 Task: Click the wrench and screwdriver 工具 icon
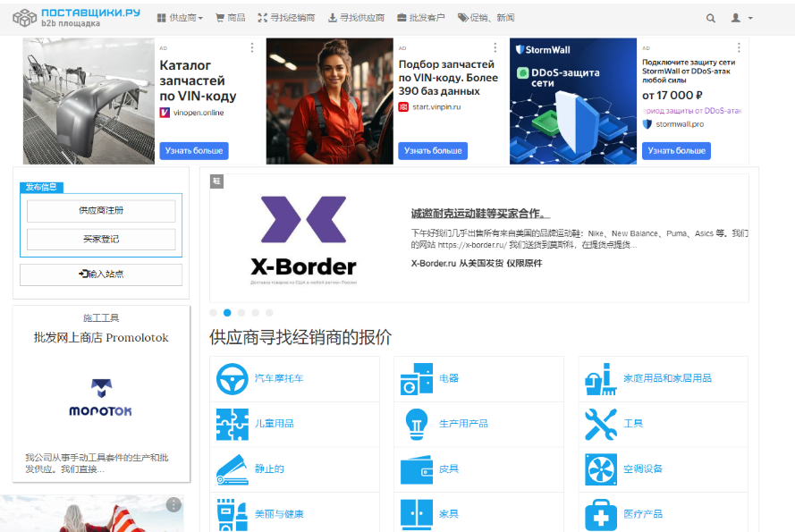(x=601, y=424)
